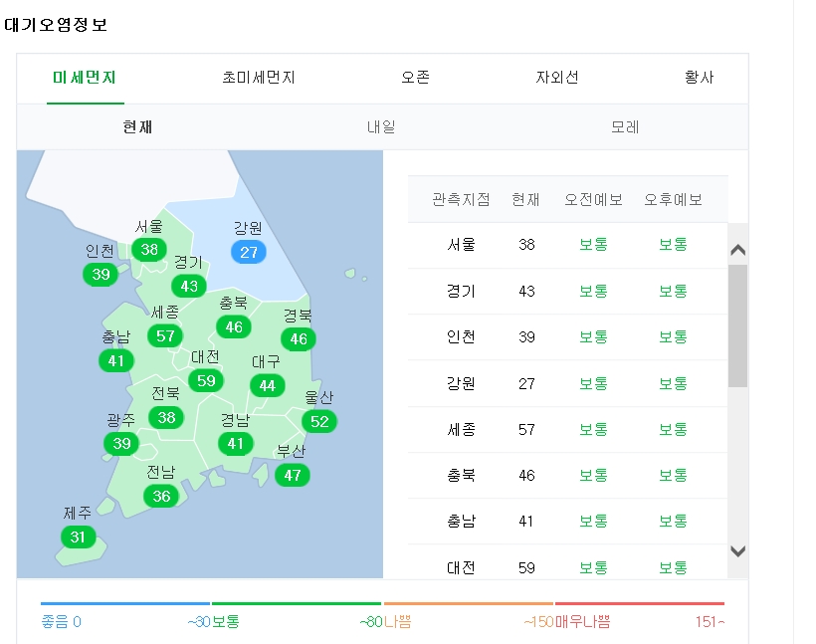This screenshot has height=644, width=816.
Task: Select the 세종 row name in table
Action: [x=461, y=430]
